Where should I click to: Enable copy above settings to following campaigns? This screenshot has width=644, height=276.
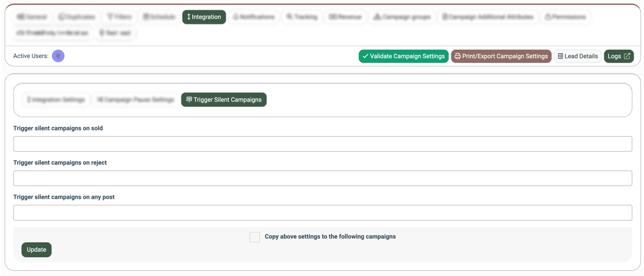(x=255, y=237)
